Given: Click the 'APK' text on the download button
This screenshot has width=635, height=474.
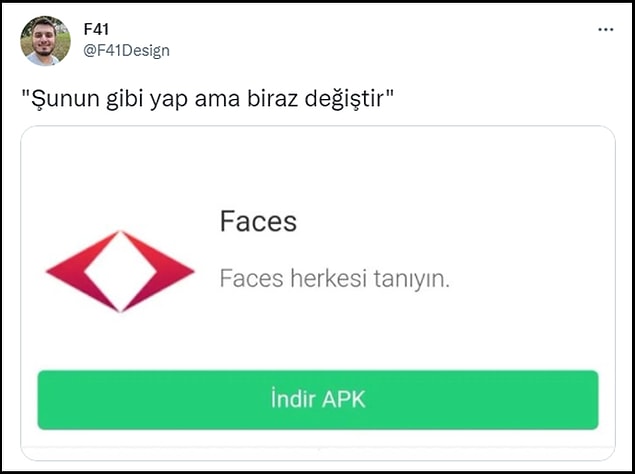Looking at the screenshot, I should pos(344,400).
